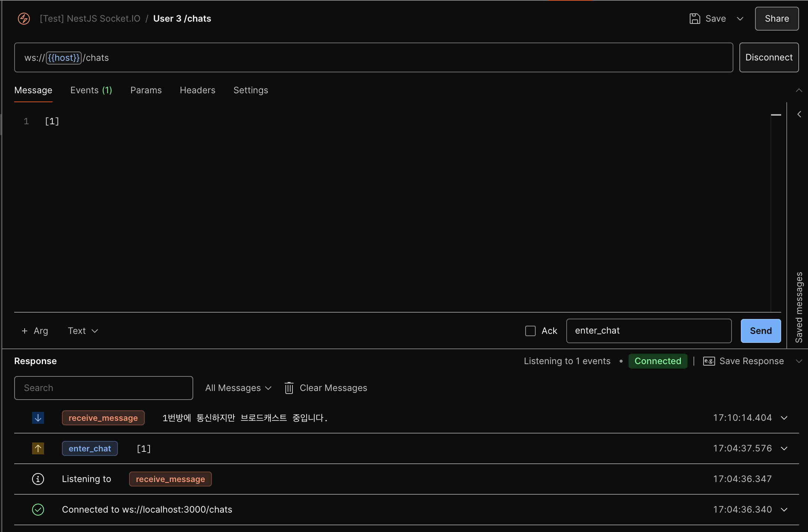Image resolution: width=808 pixels, height=532 pixels.
Task: Expand the 17:10:14.404 receive_message entry
Action: pos(784,418)
